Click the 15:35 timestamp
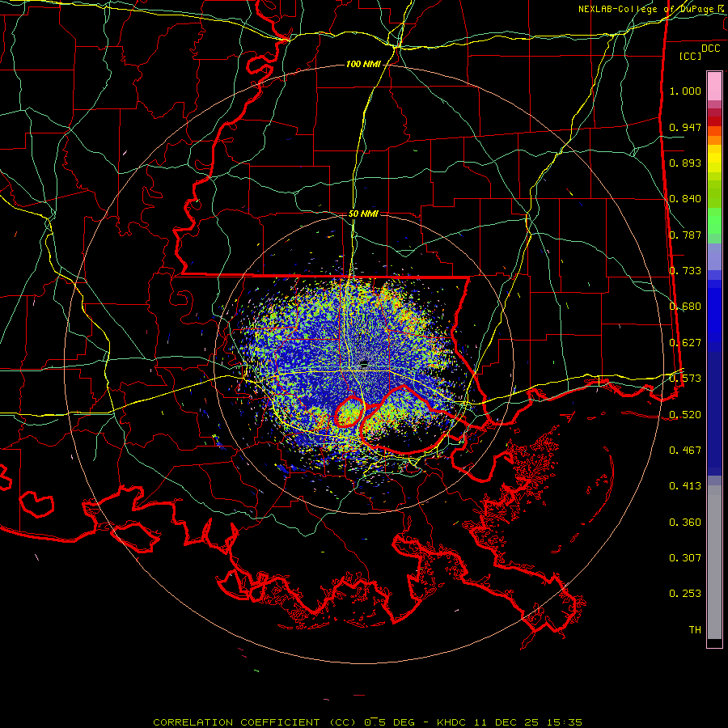The height and width of the screenshot is (728, 728). (564, 722)
